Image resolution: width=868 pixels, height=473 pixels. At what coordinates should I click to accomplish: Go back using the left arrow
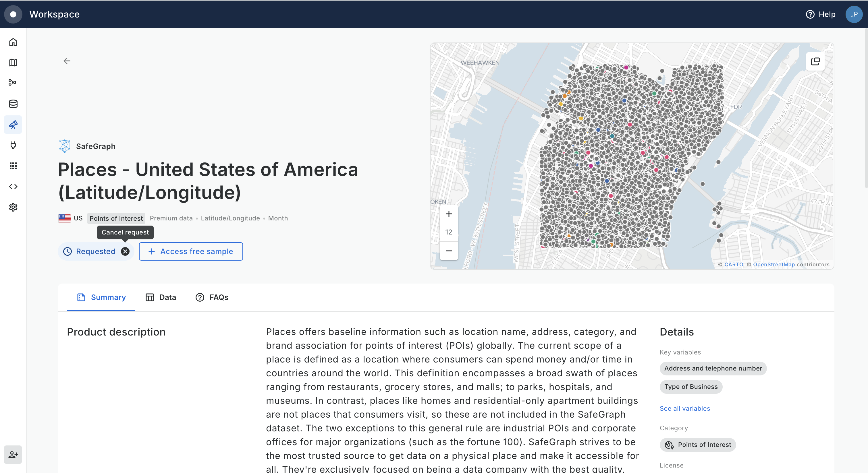(67, 61)
